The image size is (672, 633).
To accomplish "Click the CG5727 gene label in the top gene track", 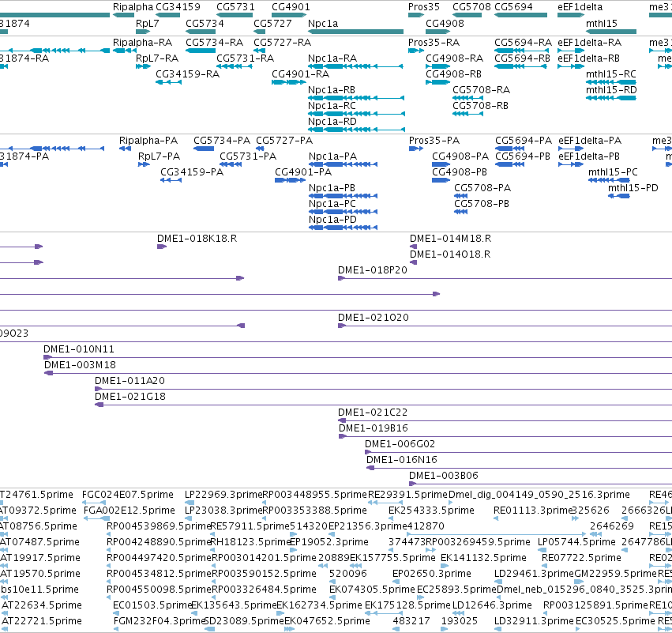I will [272, 24].
